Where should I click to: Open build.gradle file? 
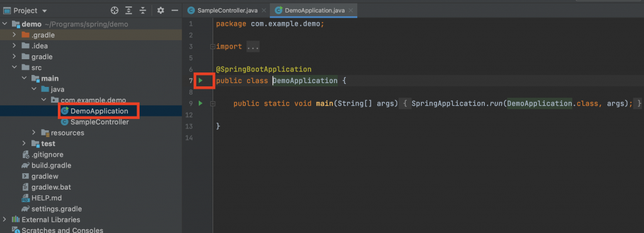point(52,165)
